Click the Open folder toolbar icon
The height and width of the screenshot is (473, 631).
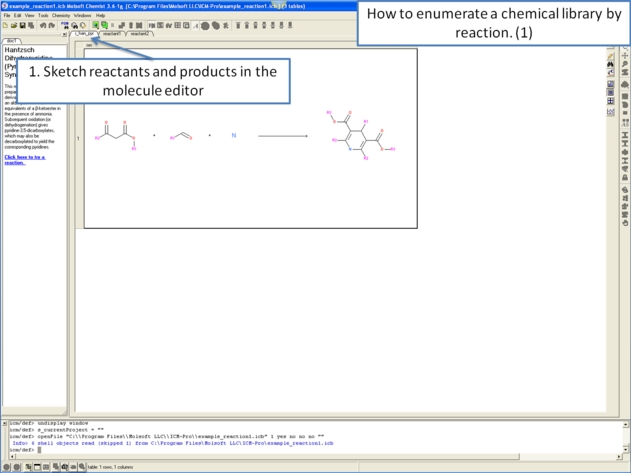pos(14,25)
